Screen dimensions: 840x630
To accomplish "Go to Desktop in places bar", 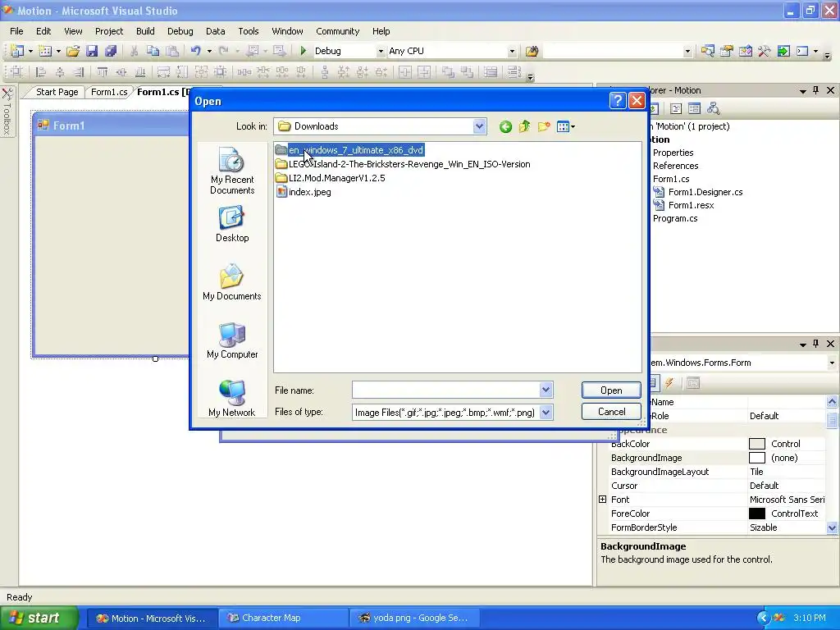I will coord(232,225).
